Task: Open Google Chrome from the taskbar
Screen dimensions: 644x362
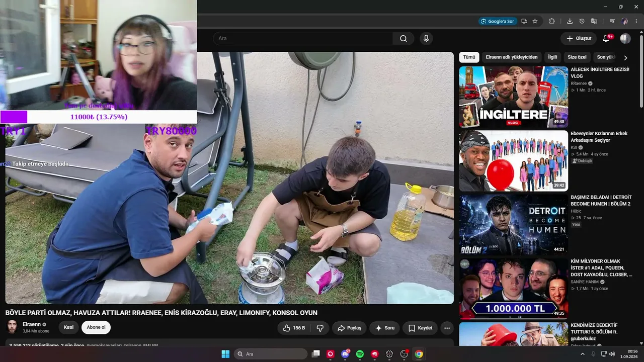Action: pyautogui.click(x=419, y=354)
